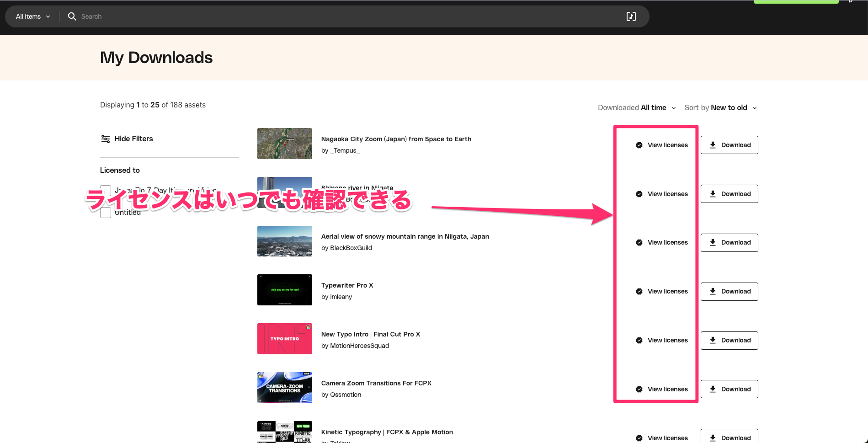The height and width of the screenshot is (443, 868).
Task: Click the filter sliders icon beside Hide Filters
Action: click(x=106, y=139)
